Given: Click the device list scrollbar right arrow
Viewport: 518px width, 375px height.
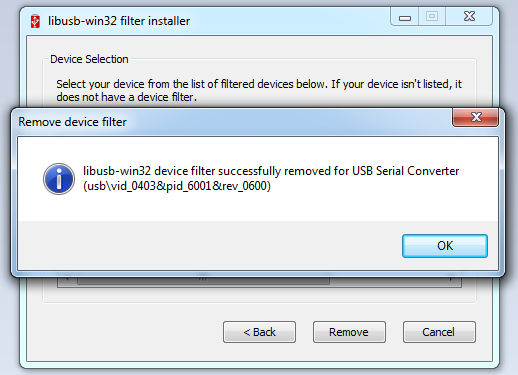Looking at the screenshot, I should 451,280.
